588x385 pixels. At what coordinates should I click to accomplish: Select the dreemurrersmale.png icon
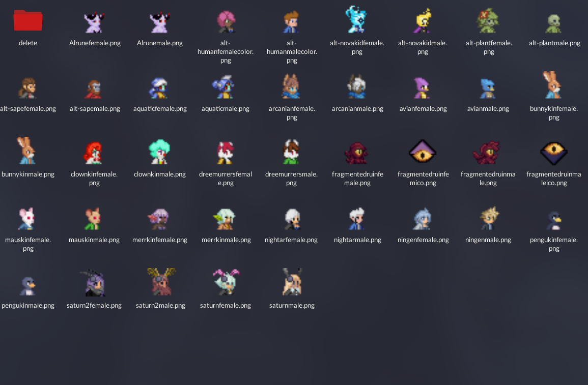[291, 152]
